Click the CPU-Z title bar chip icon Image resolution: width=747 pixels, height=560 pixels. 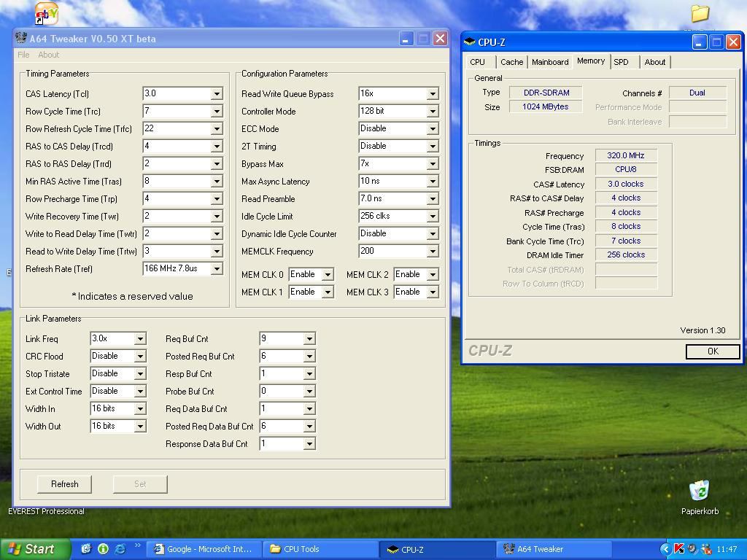(x=470, y=42)
